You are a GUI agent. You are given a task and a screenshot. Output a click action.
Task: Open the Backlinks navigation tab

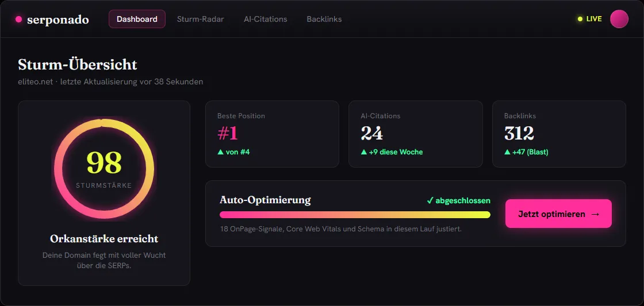[324, 20]
